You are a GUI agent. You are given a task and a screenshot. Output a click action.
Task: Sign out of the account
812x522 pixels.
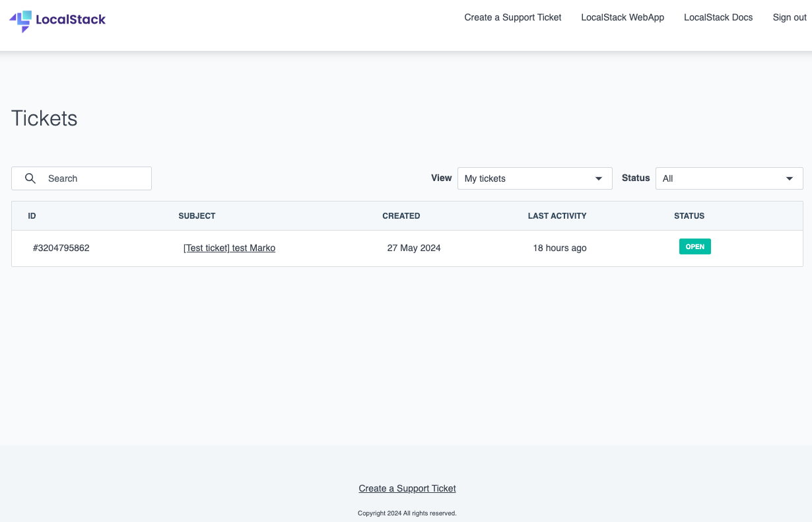[x=789, y=17]
